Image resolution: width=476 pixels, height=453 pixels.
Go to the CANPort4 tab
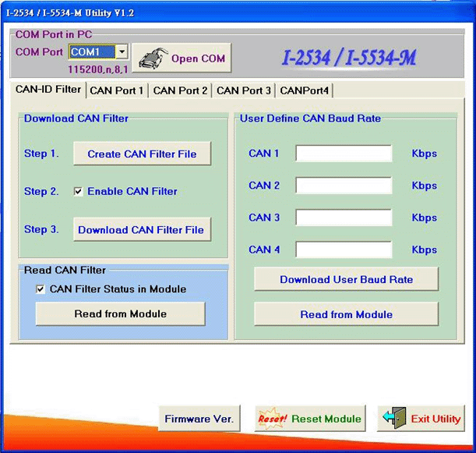pyautogui.click(x=304, y=90)
